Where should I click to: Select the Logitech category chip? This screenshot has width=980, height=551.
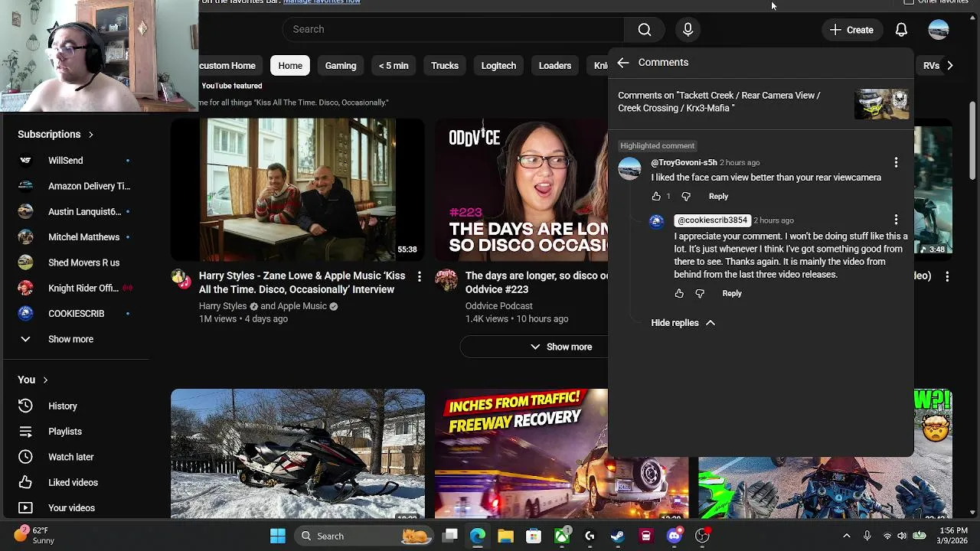(498, 66)
